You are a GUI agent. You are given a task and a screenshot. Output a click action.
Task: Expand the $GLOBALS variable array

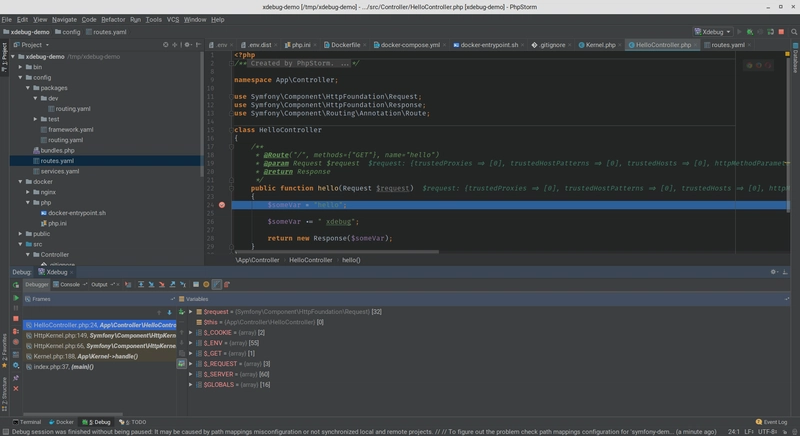(191, 384)
